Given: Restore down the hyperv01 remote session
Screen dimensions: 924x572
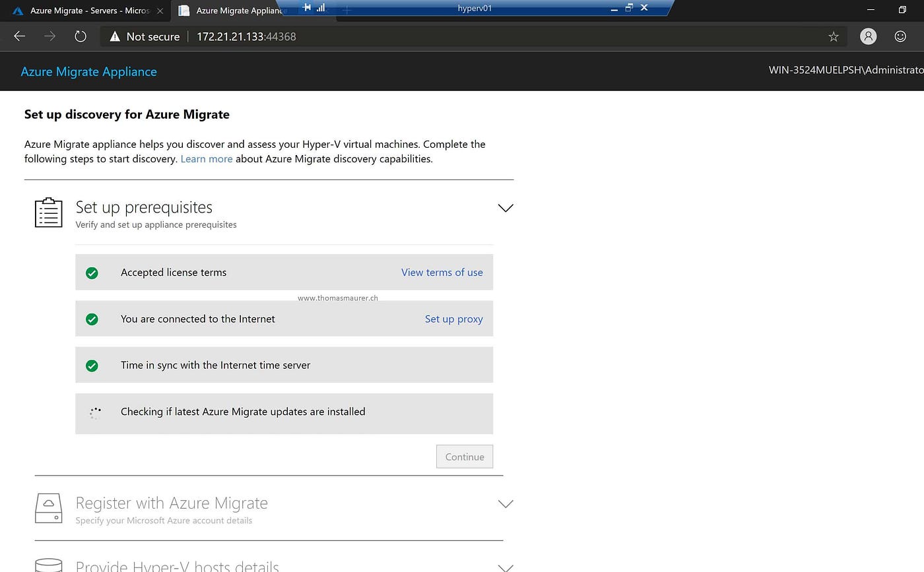Looking at the screenshot, I should pos(629,8).
